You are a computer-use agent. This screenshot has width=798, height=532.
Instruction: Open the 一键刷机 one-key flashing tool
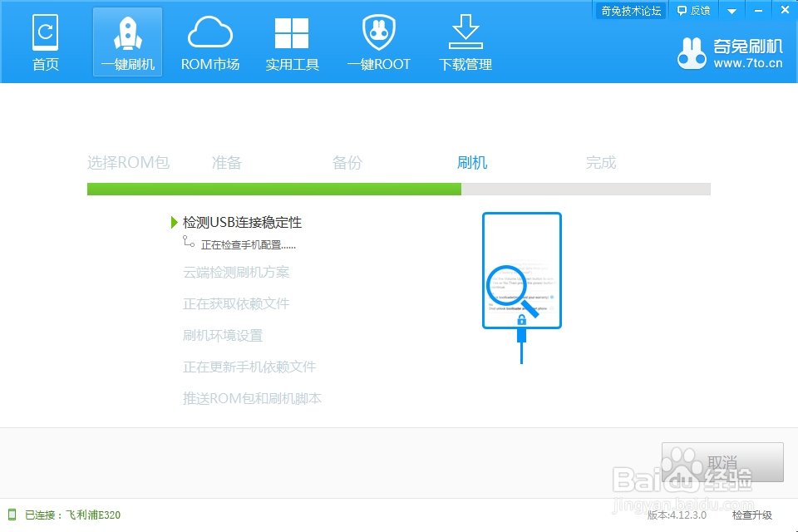127,42
